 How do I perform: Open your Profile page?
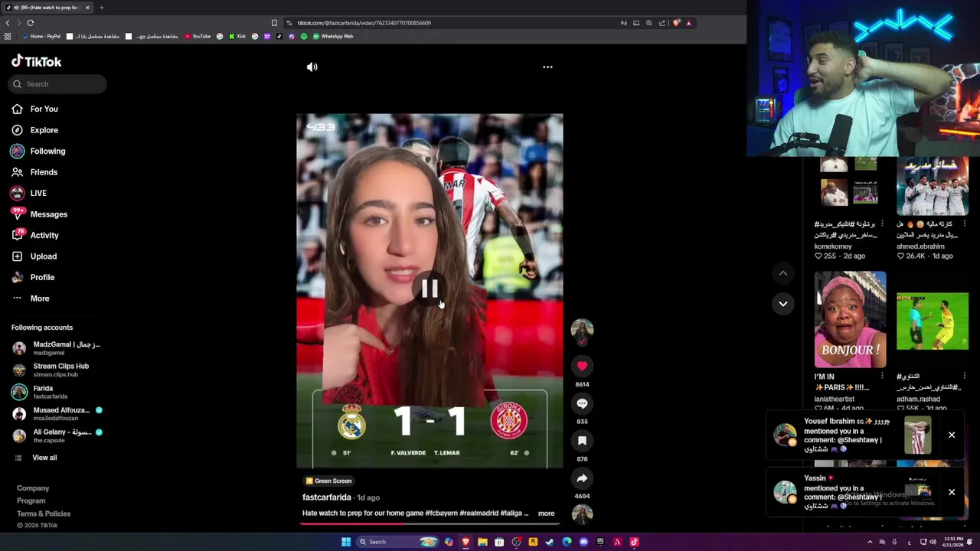[34, 278]
